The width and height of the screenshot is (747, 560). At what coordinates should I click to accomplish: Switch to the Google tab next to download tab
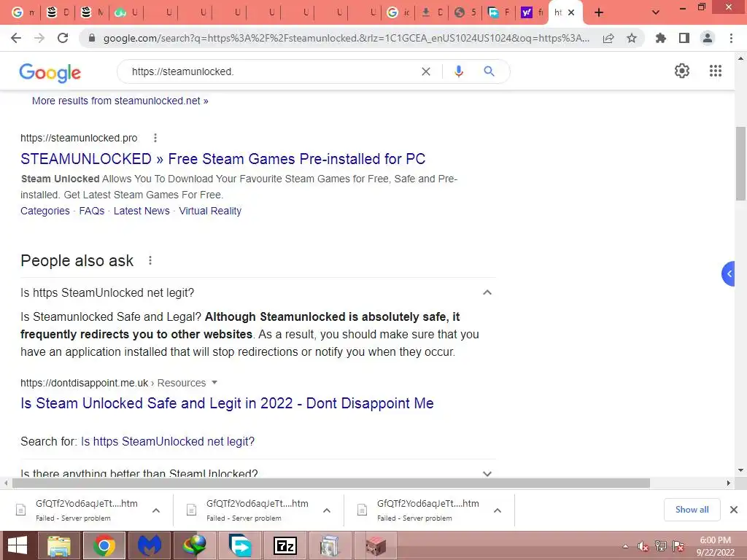[x=398, y=12]
